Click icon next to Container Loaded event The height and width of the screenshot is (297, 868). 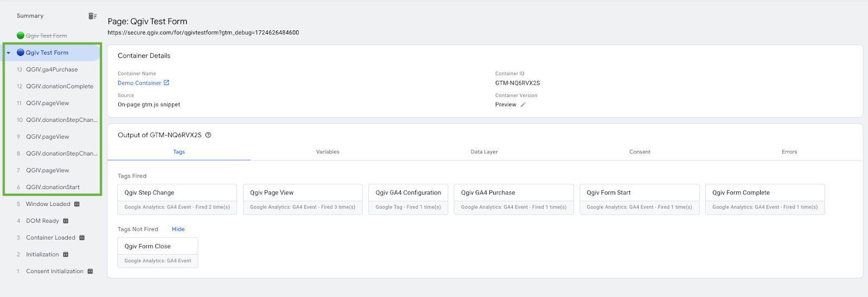82,238
